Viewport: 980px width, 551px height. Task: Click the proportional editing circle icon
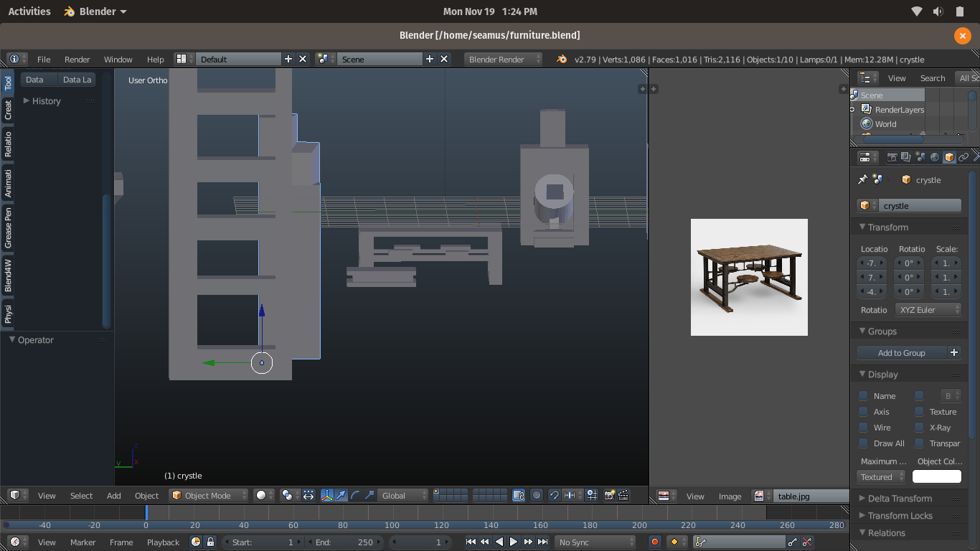(x=537, y=495)
